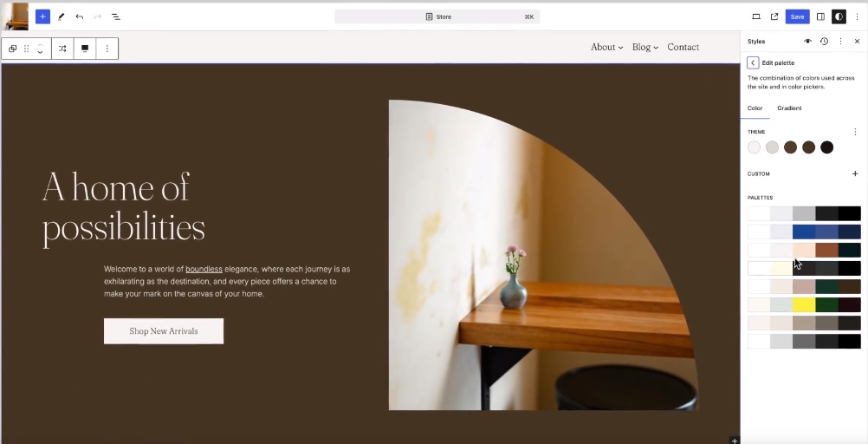Image resolution: width=868 pixels, height=444 pixels.
Task: Click the underlined boundless link
Action: (x=204, y=269)
